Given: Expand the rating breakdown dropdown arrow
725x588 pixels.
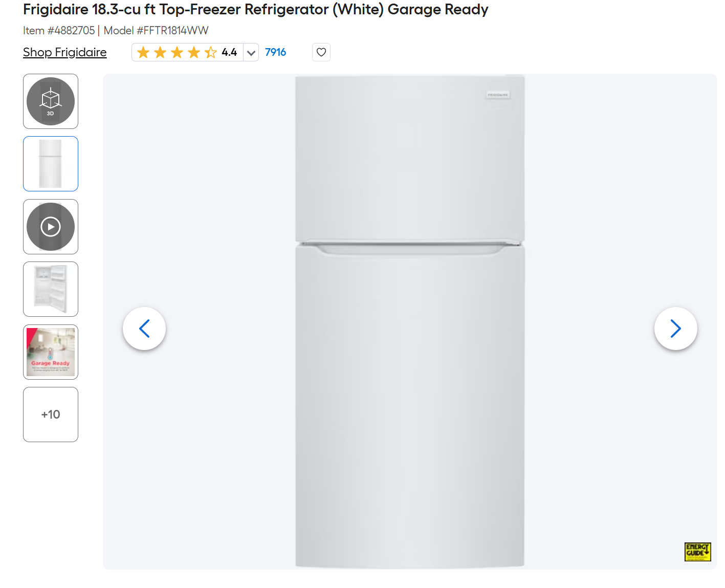Looking at the screenshot, I should pyautogui.click(x=251, y=52).
